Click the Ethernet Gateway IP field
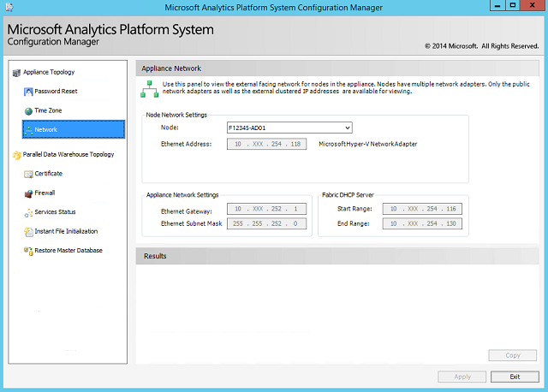Screen dimensions: 548x392 click(266, 209)
